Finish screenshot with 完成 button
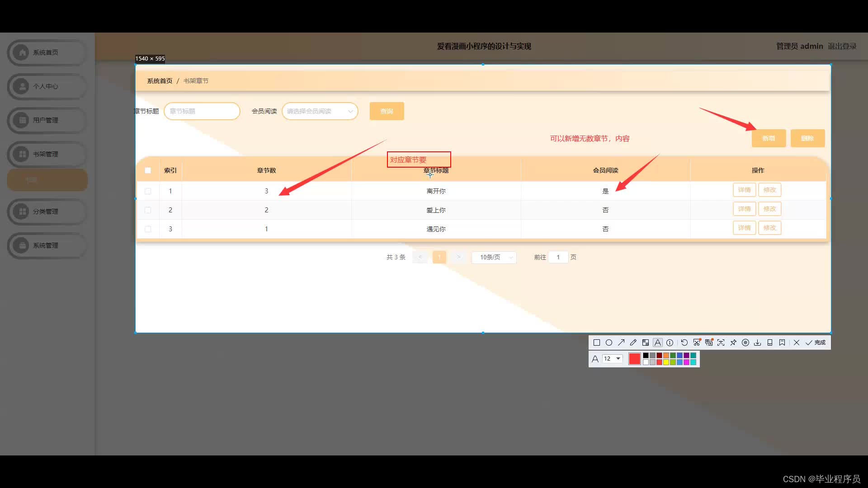This screenshot has width=868, height=488. 816,343
